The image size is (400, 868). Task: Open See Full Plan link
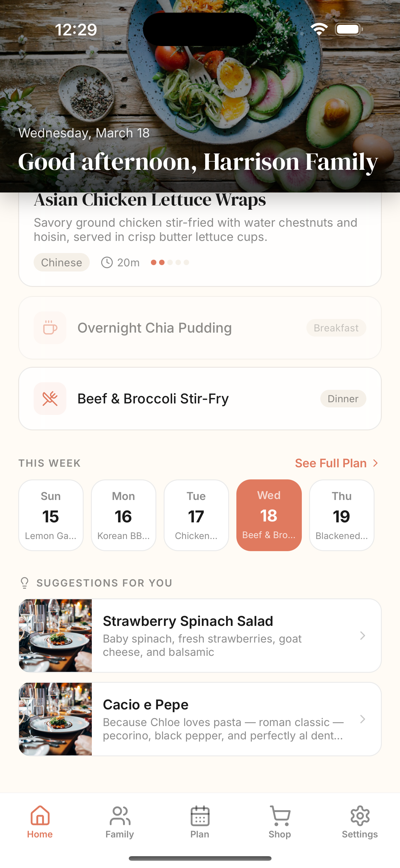331,463
